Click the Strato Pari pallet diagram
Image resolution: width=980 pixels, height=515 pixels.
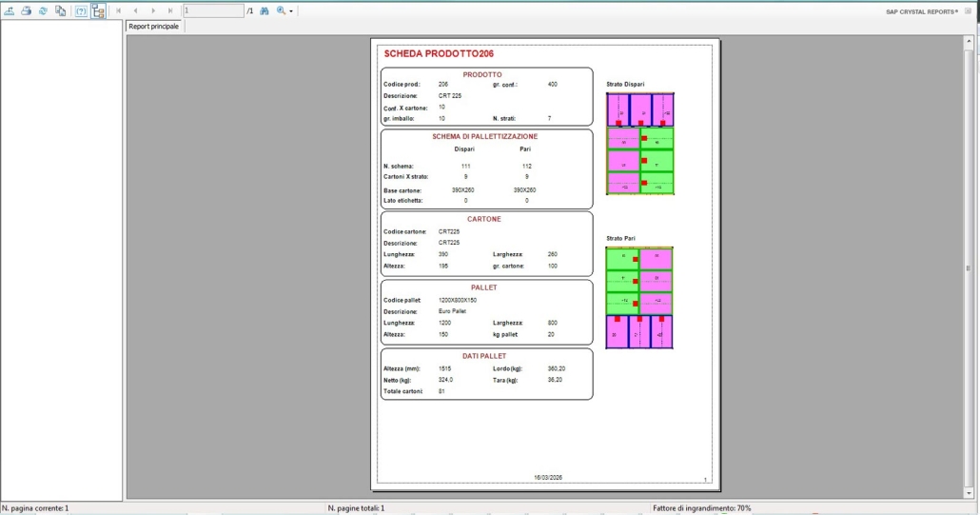638,298
